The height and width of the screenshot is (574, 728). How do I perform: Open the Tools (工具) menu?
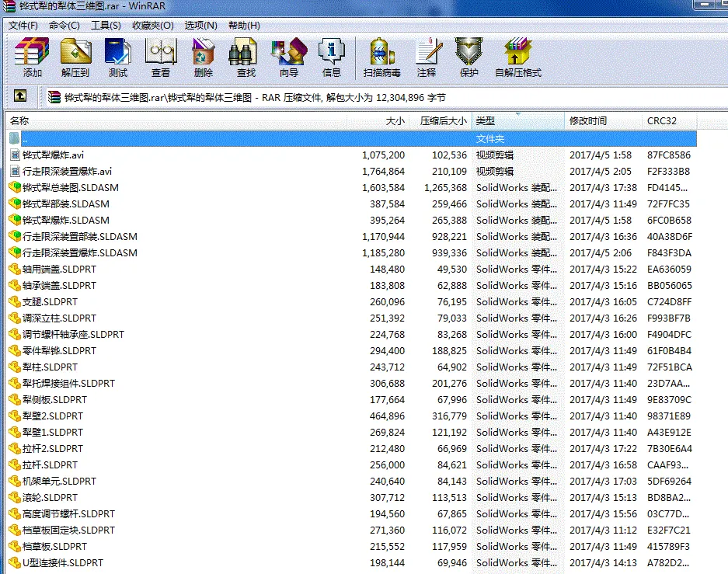pyautogui.click(x=106, y=26)
